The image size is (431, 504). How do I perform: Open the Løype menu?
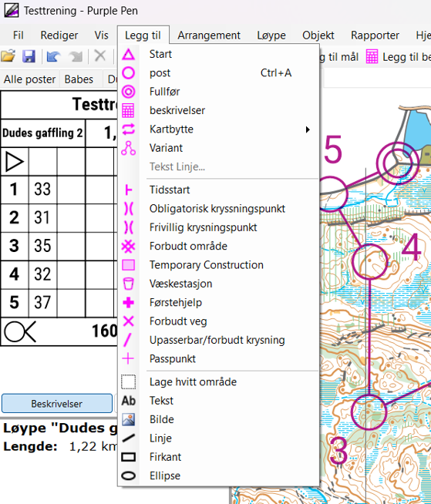click(271, 35)
